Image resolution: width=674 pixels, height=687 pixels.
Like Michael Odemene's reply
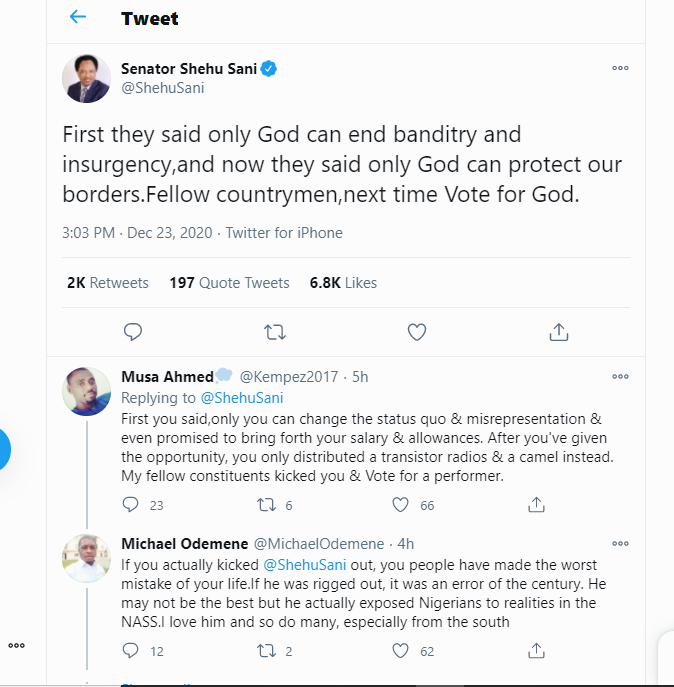[401, 651]
